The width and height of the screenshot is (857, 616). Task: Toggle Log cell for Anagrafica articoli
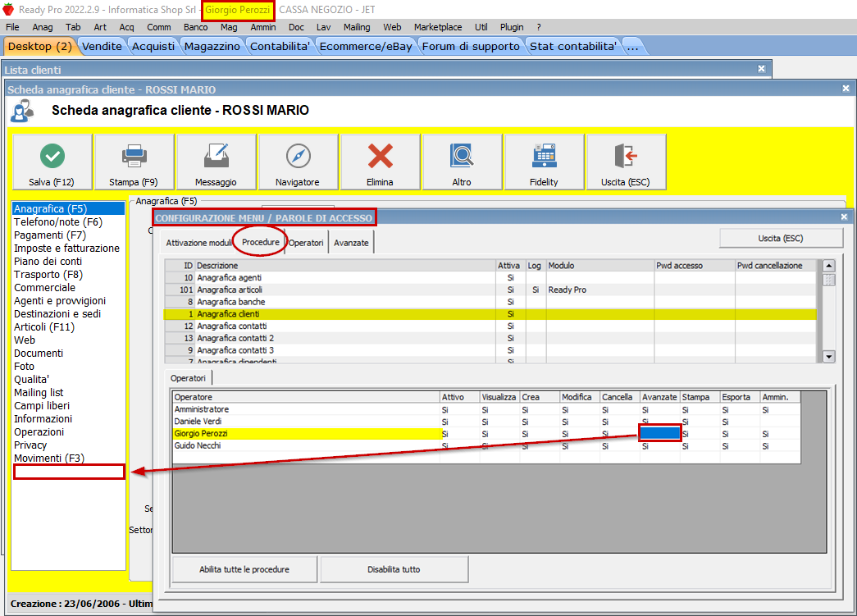click(x=535, y=290)
